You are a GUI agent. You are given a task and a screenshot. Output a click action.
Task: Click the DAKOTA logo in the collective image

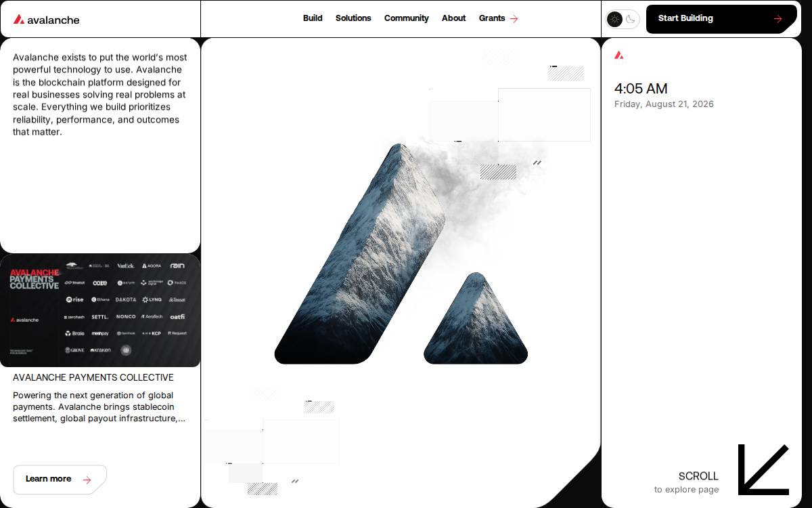(126, 299)
